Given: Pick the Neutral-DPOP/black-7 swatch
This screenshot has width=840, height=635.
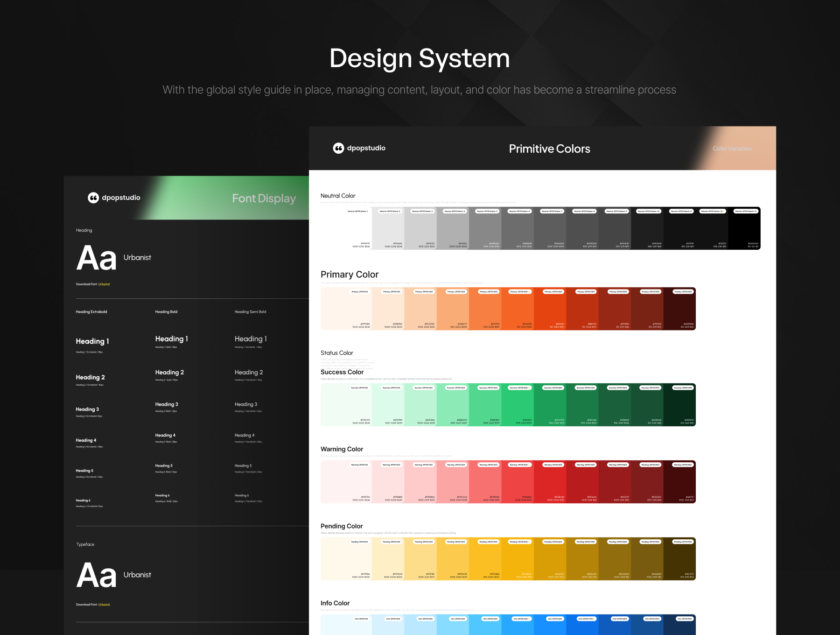Looking at the screenshot, I should (550, 228).
